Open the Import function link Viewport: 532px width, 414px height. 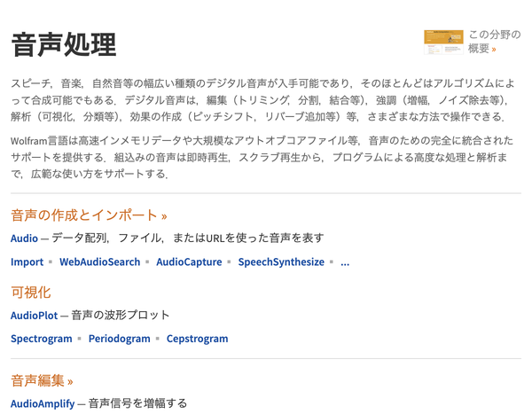pyautogui.click(x=27, y=262)
